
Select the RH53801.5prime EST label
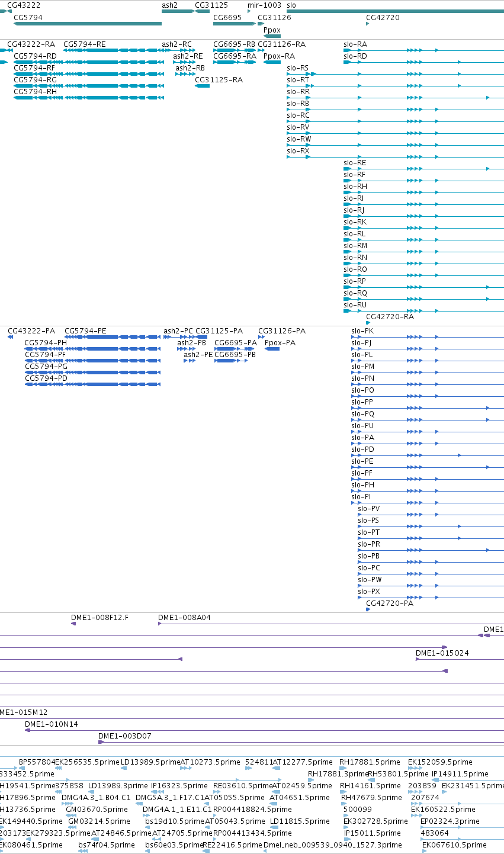(398, 774)
